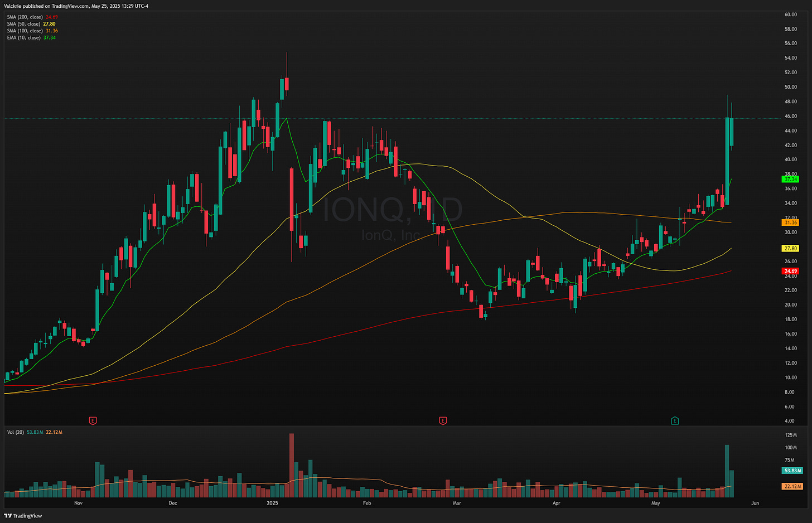Click the orange 31.36 price label
Image resolution: width=812 pixels, height=523 pixels.
pyautogui.click(x=791, y=222)
